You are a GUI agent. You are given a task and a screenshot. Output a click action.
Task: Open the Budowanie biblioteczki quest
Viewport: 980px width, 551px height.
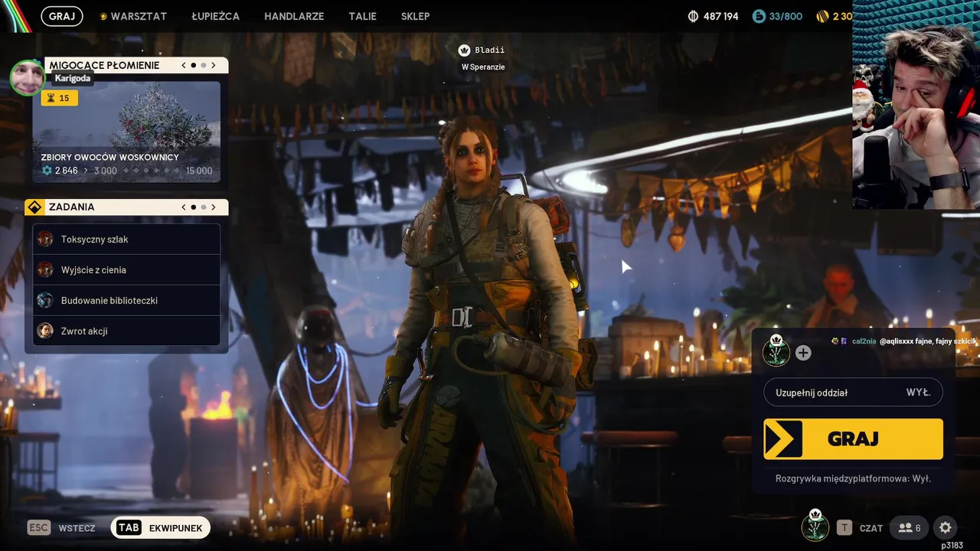tap(126, 301)
